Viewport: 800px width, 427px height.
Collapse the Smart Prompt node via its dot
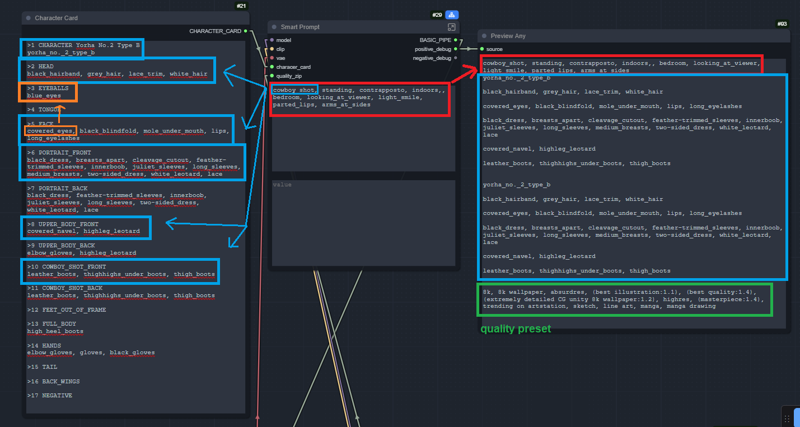(275, 28)
